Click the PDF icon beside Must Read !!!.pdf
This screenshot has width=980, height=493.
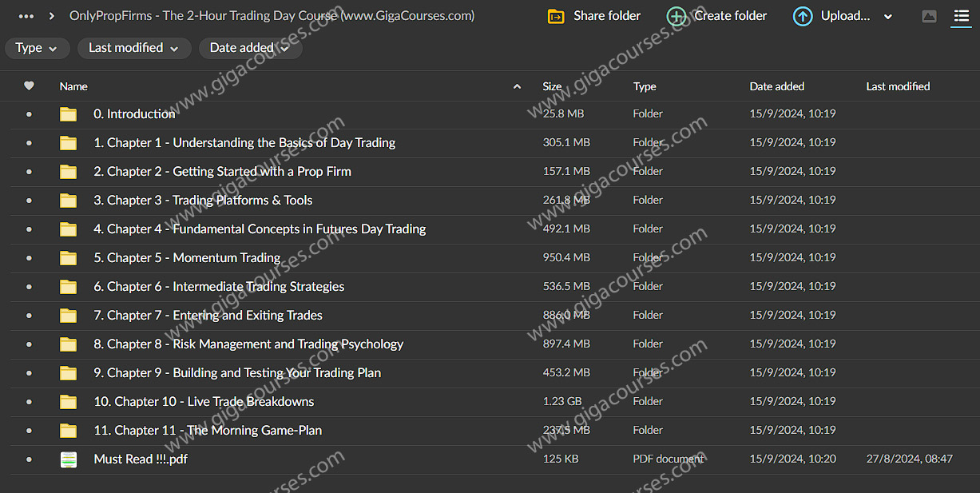pyautogui.click(x=69, y=459)
